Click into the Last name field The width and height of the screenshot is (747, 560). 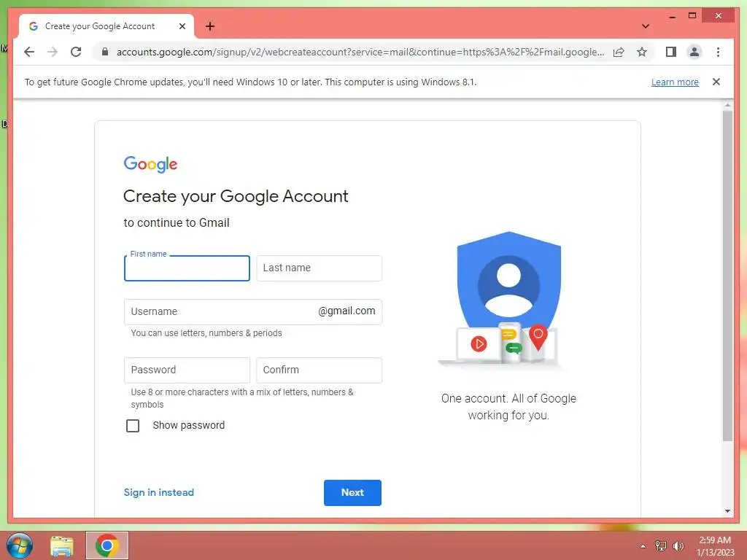320,268
